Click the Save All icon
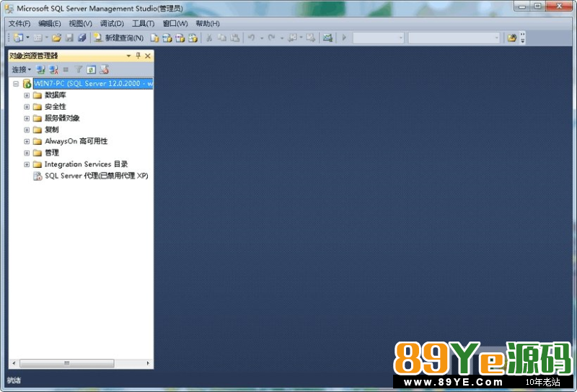The width and height of the screenshot is (577, 392). [82, 37]
